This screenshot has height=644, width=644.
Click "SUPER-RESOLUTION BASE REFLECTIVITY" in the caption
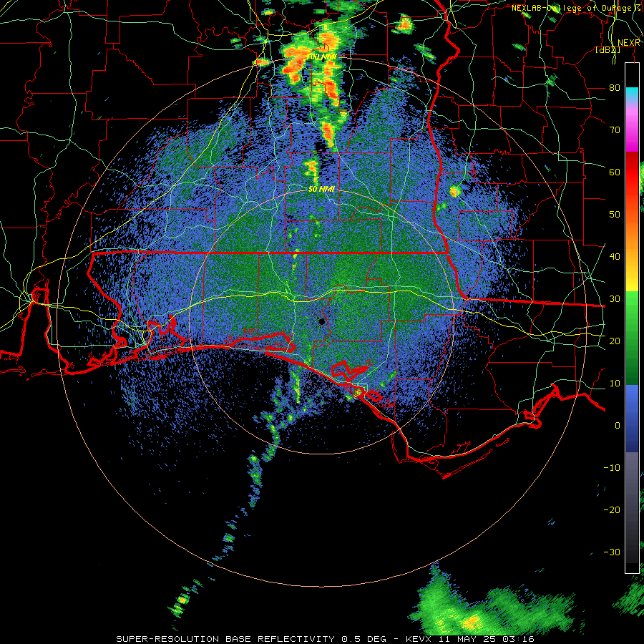click(225, 639)
